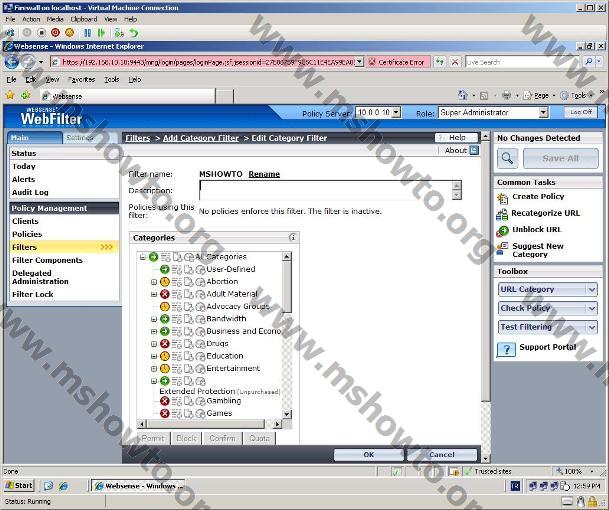This screenshot has width=609, height=510.
Task: Open Audit Log in Status section
Action: tap(30, 192)
